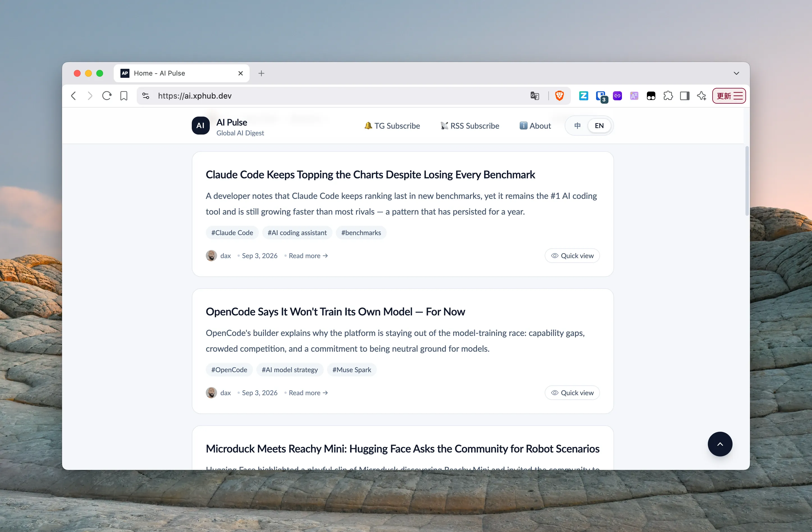Open the extensions puzzle piece menu
812x532 pixels.
coord(668,96)
